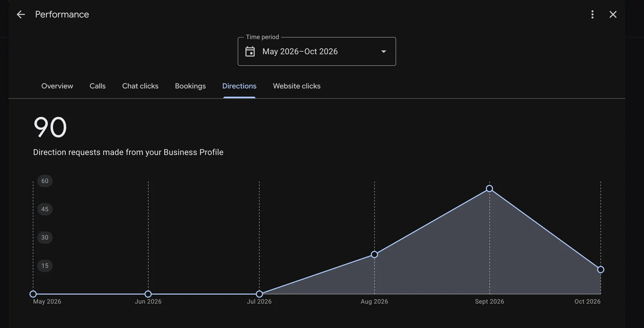Image resolution: width=644 pixels, height=328 pixels.
Task: Select the Directions tab
Action: [239, 86]
